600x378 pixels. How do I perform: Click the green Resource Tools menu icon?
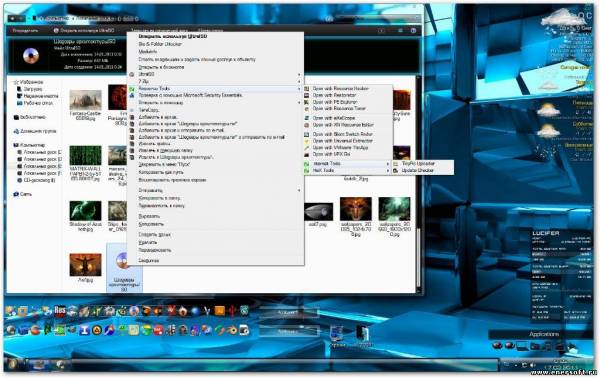pos(132,89)
